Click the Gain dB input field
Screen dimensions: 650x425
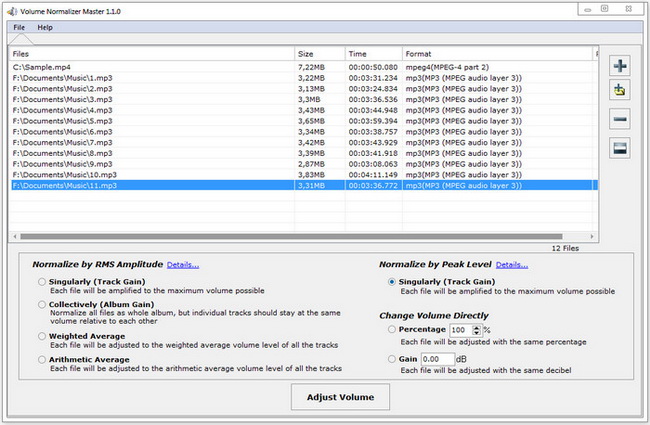[x=438, y=359]
